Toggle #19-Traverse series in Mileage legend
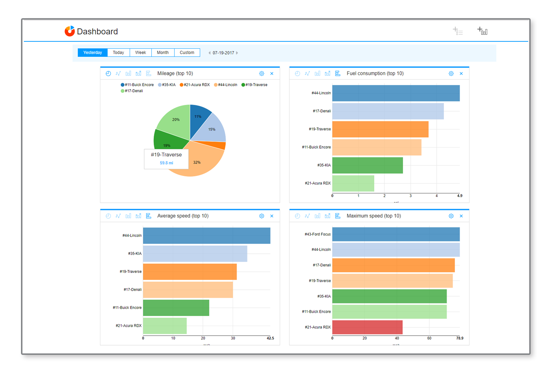 [x=254, y=85]
